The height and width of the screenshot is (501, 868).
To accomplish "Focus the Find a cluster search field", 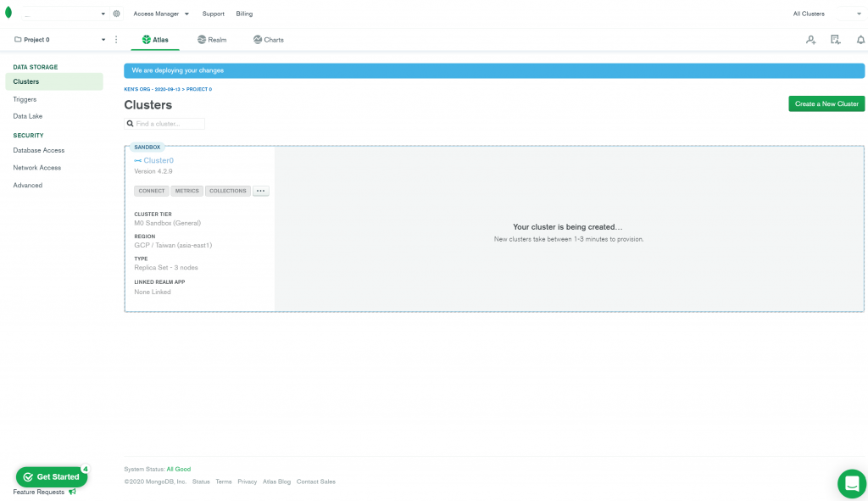I will (164, 124).
